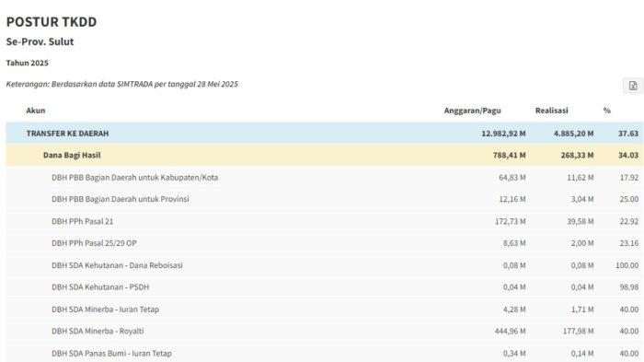This screenshot has height=362, width=644.
Task: Click the Excel export icon button
Action: point(633,86)
